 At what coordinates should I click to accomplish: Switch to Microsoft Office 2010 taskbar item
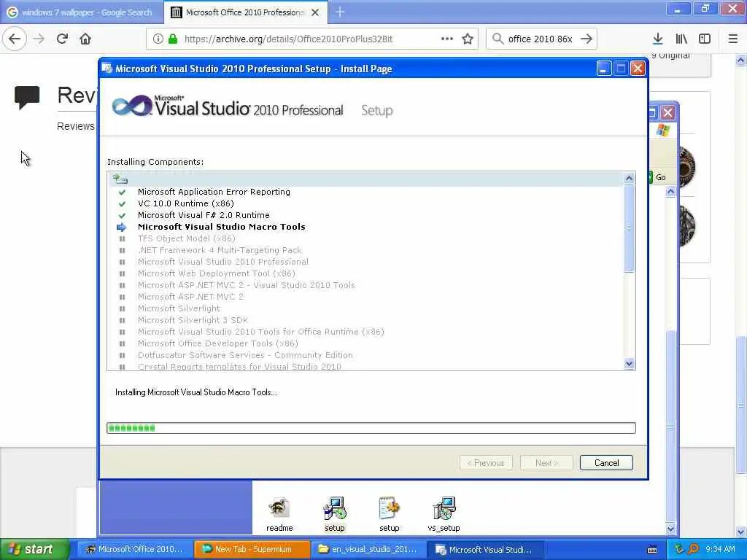pyautogui.click(x=134, y=549)
